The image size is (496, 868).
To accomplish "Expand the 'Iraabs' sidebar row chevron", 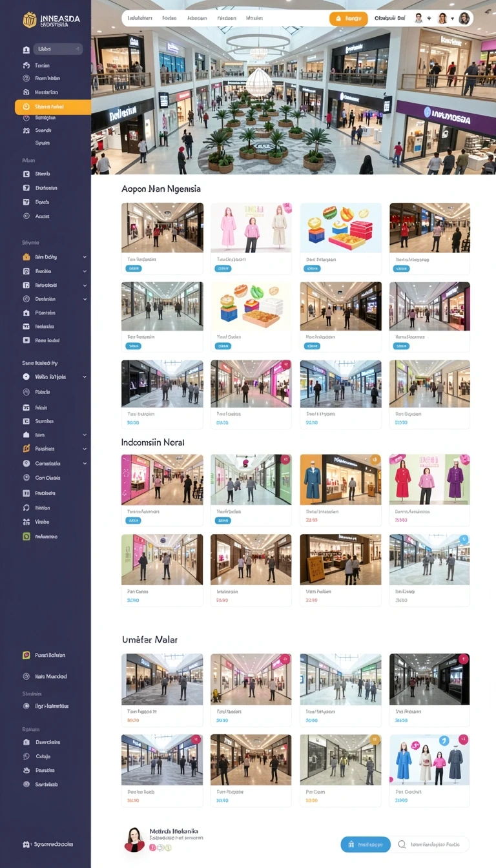I will pos(85,271).
